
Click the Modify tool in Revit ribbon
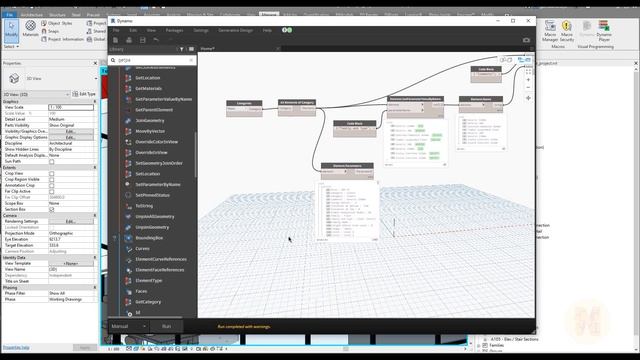[x=11, y=31]
